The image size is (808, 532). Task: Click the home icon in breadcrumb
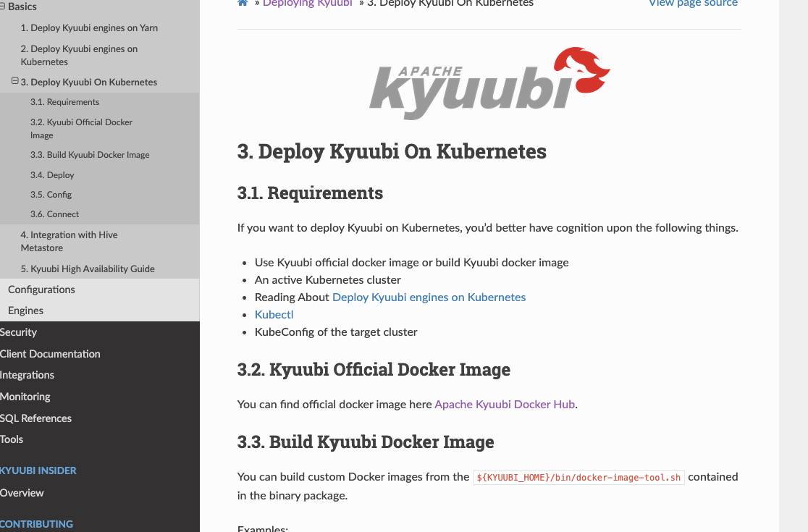(x=243, y=3)
